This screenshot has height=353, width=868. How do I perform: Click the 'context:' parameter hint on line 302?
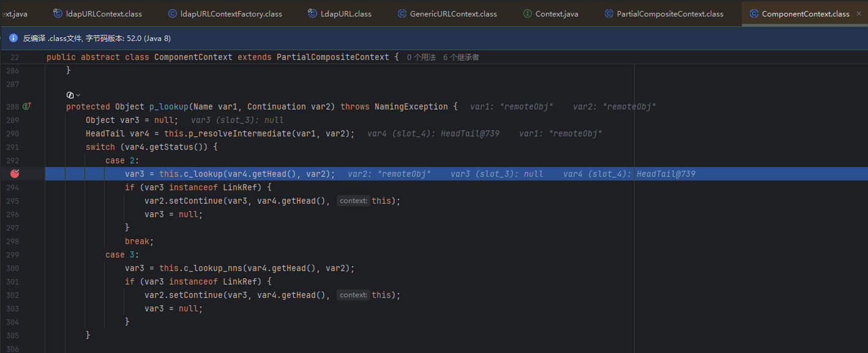353,295
